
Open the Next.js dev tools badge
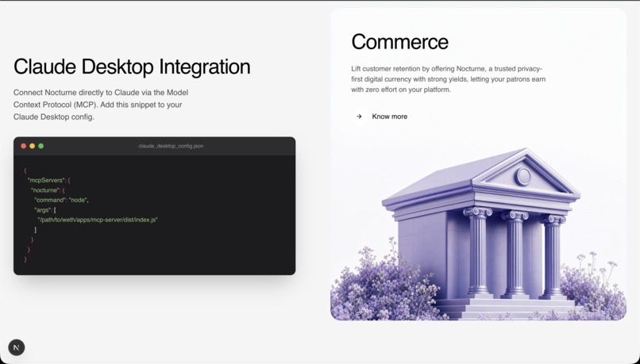tap(17, 347)
